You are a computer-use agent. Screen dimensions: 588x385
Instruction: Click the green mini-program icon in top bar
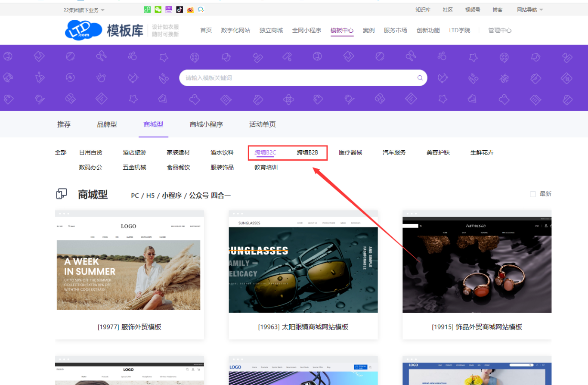pyautogui.click(x=147, y=9)
